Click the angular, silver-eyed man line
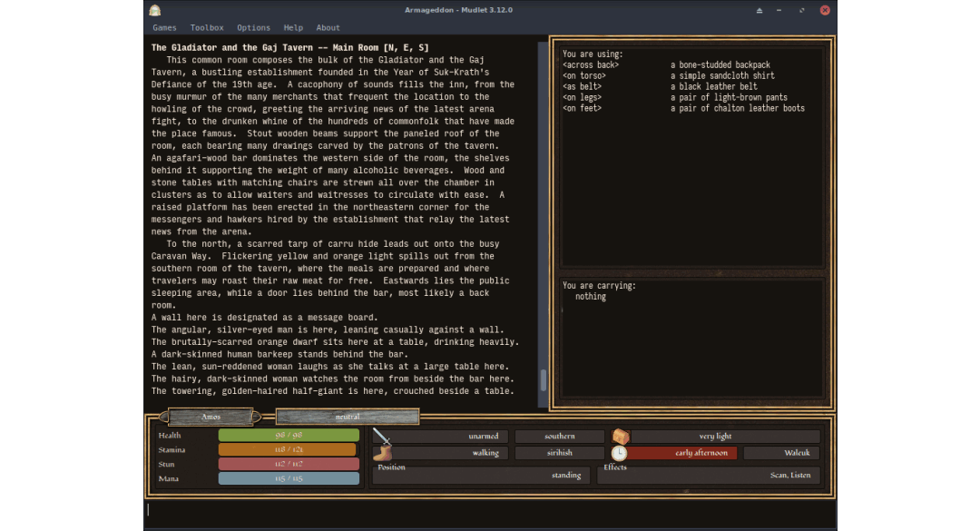This screenshot has height=531, width=980. (328, 329)
